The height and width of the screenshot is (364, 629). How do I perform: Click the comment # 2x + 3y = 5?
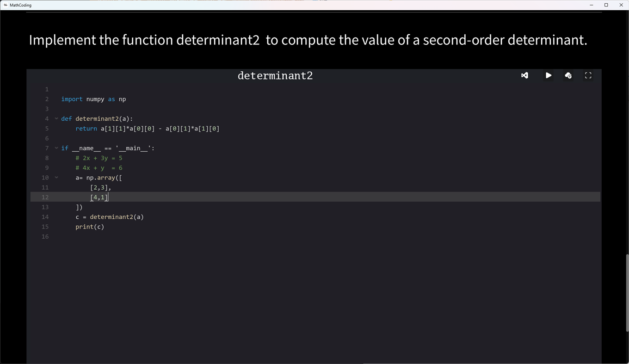coord(99,158)
